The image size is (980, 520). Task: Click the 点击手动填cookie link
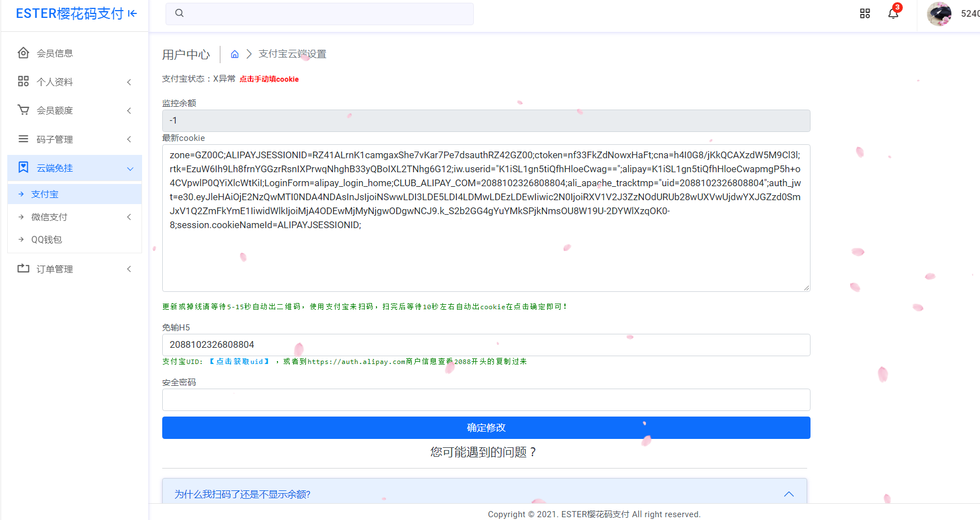pos(269,79)
